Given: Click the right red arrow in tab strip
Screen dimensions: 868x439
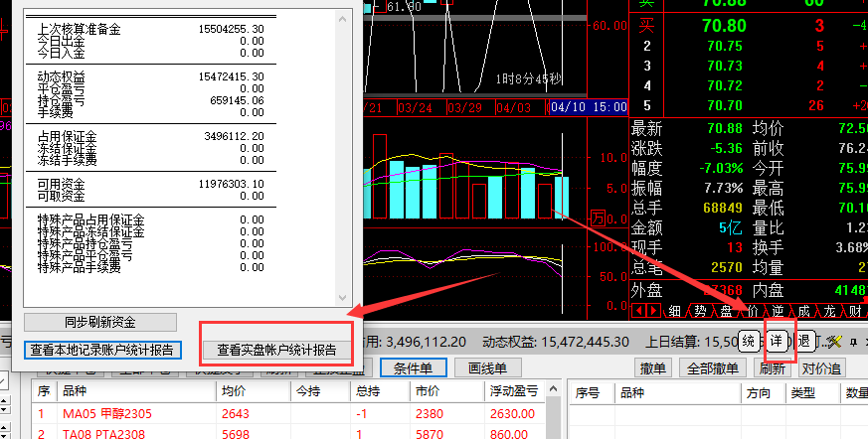Looking at the screenshot, I should pos(651,311).
